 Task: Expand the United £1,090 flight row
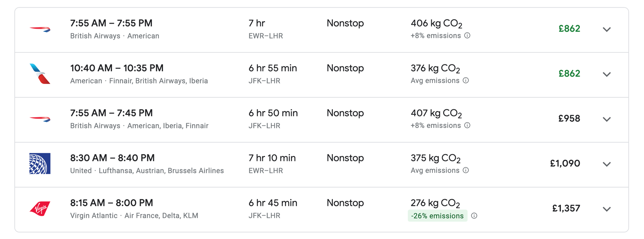click(x=606, y=164)
